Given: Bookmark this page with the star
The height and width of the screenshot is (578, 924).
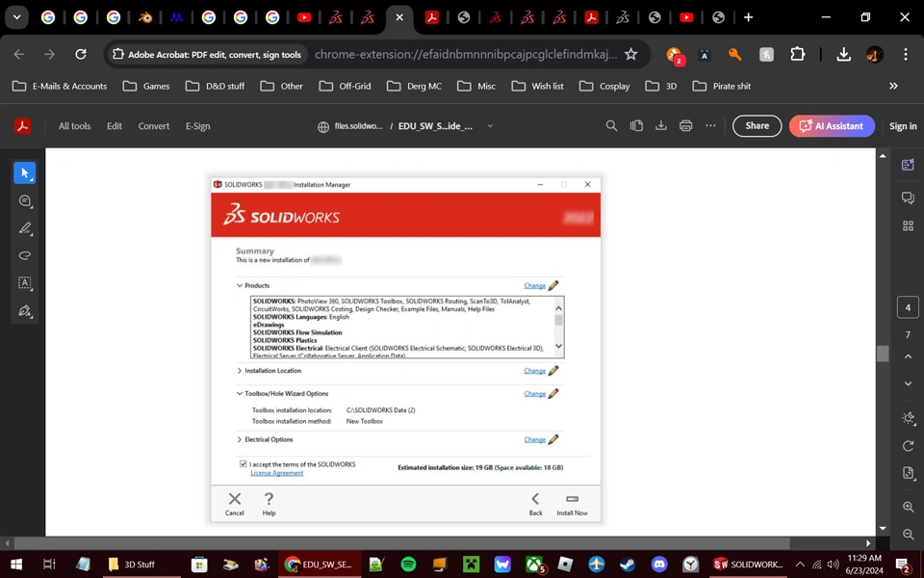Looking at the screenshot, I should tap(631, 54).
